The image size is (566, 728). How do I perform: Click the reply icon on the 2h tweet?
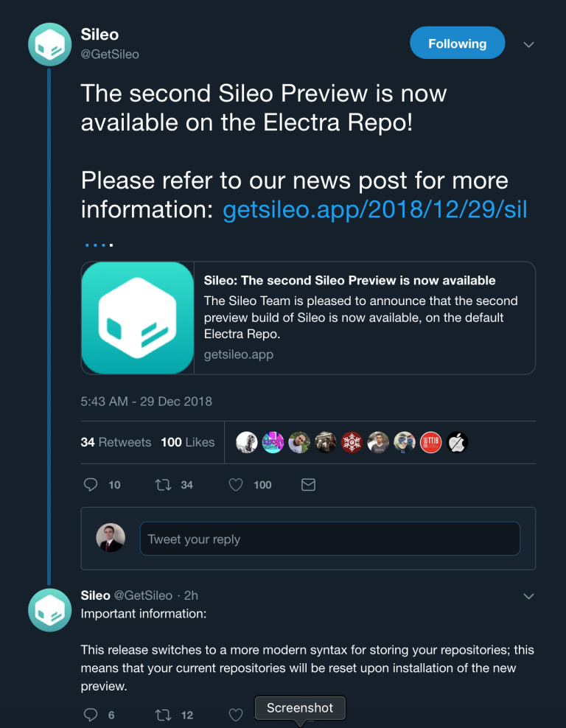point(90,714)
